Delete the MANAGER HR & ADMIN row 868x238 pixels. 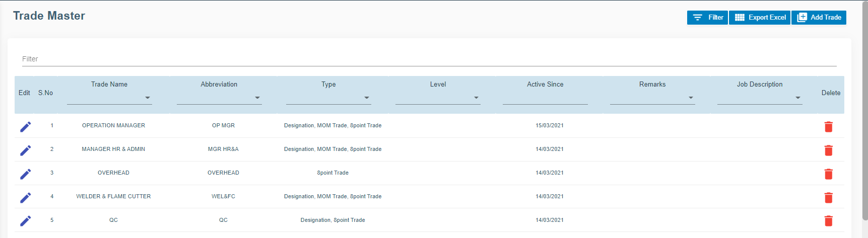828,150
